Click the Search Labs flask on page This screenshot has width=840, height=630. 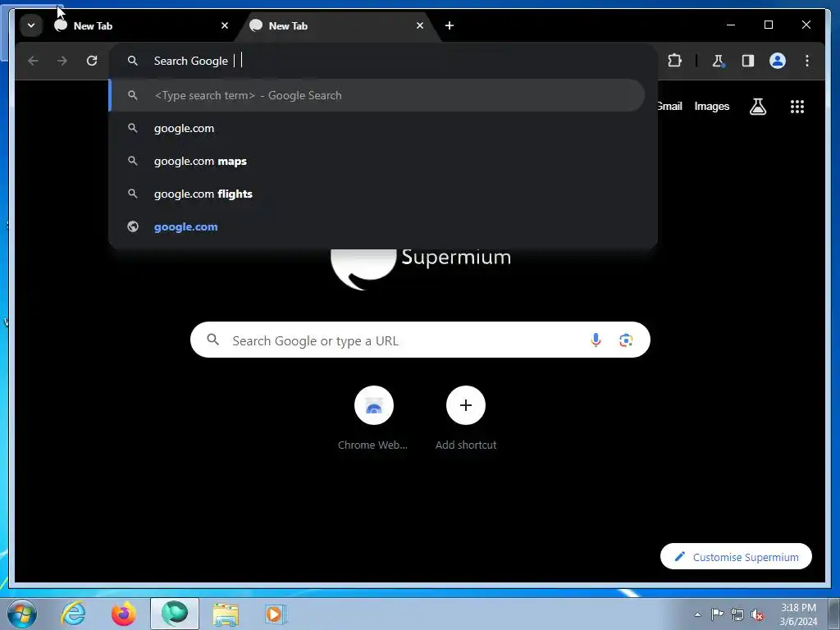click(757, 107)
